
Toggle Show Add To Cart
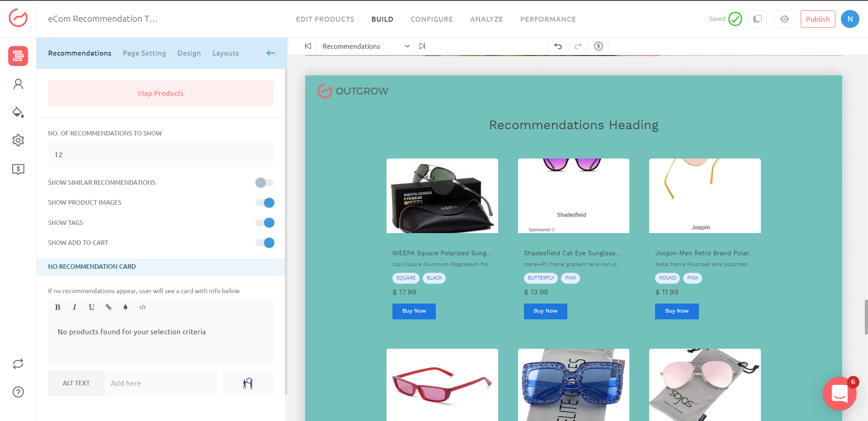click(x=264, y=243)
